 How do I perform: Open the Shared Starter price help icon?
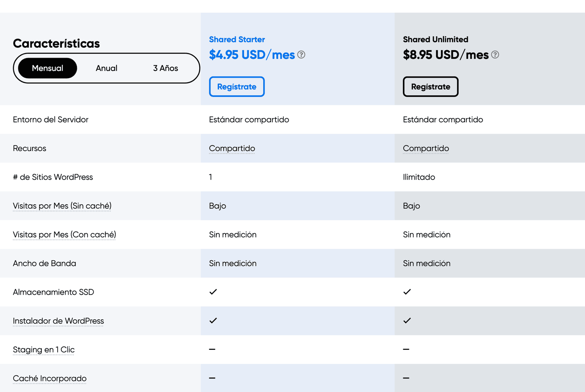(301, 55)
